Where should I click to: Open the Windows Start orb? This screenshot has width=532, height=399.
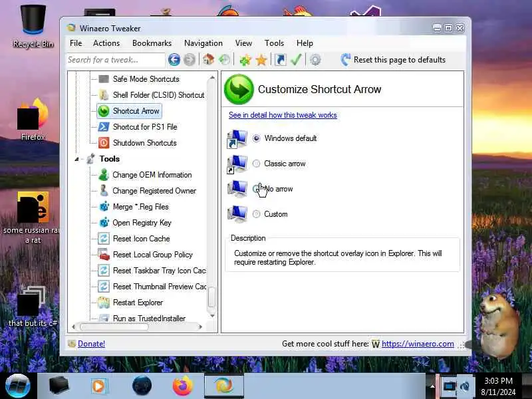18,386
